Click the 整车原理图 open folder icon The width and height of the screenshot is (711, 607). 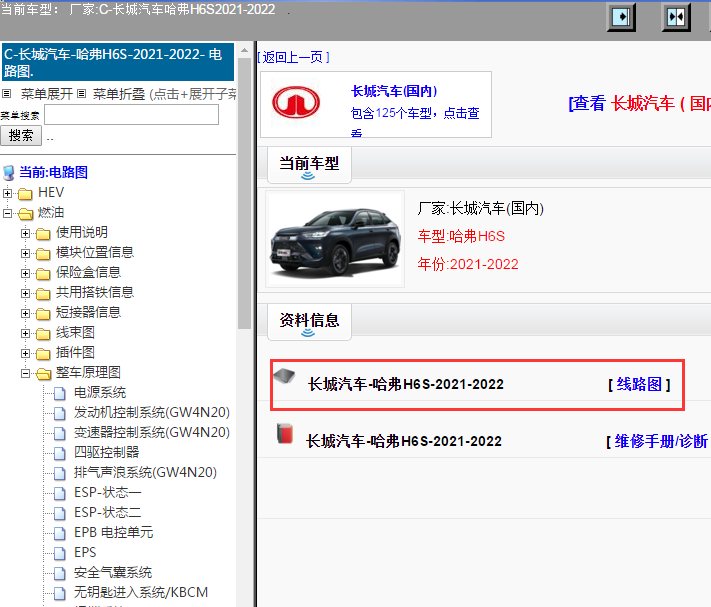coord(44,374)
